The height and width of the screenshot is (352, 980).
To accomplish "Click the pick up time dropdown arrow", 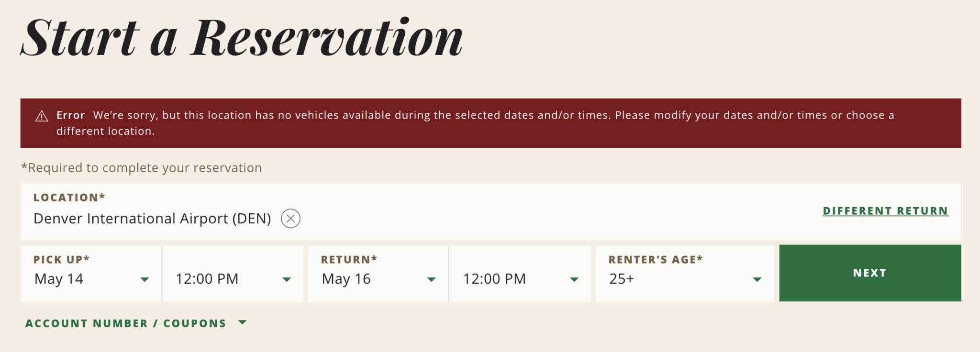I will [287, 279].
